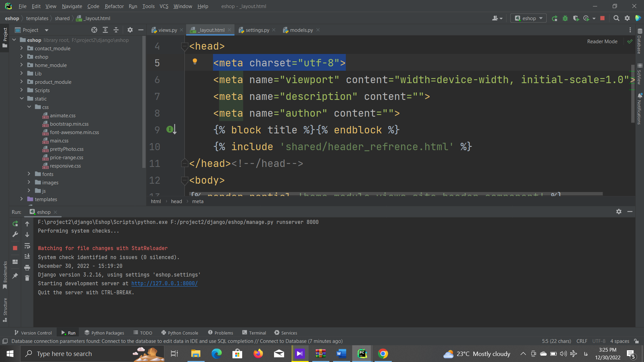Toggle soft-wrap in the run console
The image size is (644, 362).
point(27,246)
